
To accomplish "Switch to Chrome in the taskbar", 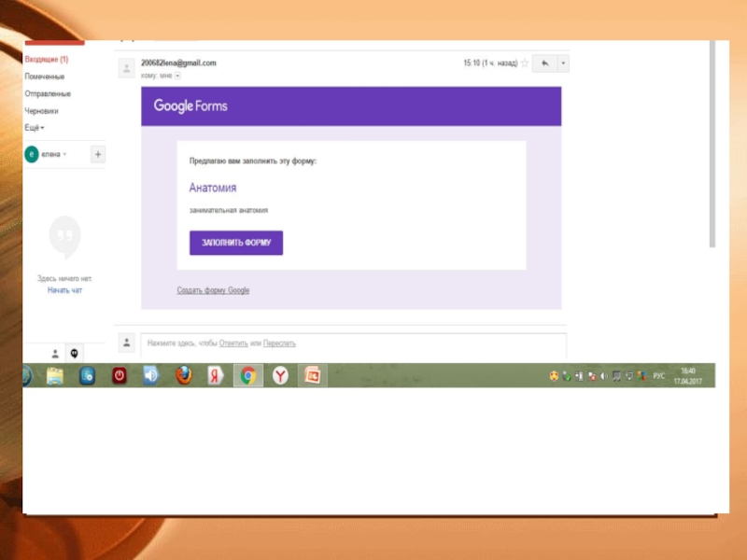I will pos(248,376).
